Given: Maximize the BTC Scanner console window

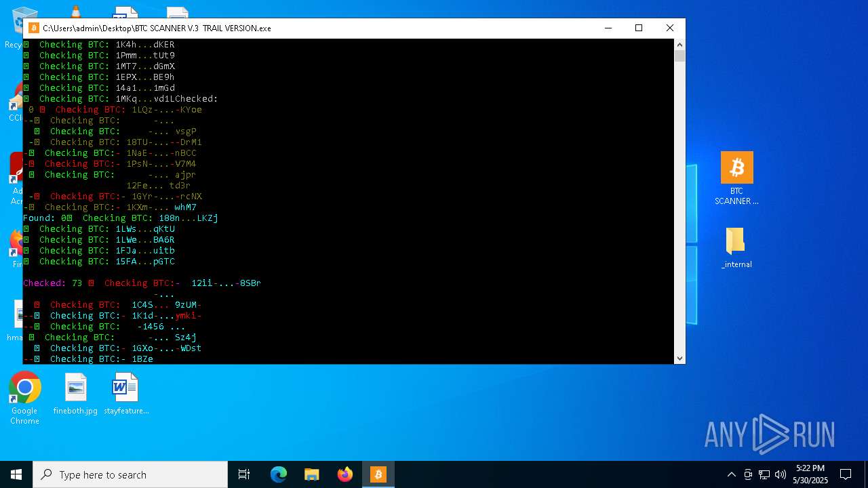Looking at the screenshot, I should coord(638,28).
